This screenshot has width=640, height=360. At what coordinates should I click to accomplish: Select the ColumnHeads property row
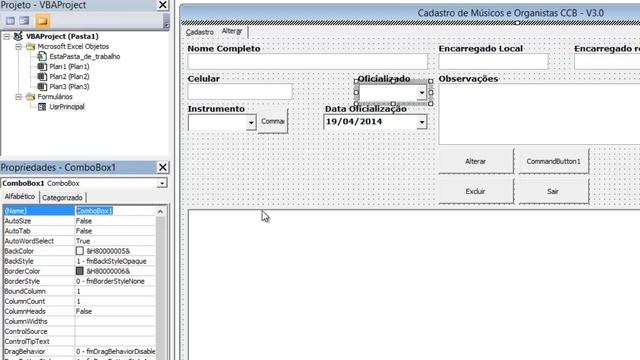(x=80, y=311)
